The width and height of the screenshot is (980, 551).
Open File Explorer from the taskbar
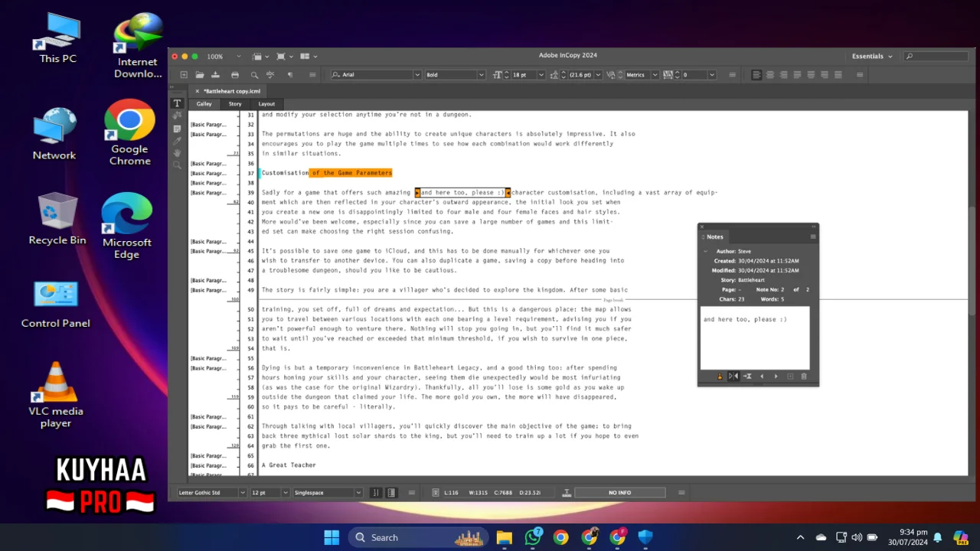point(504,537)
